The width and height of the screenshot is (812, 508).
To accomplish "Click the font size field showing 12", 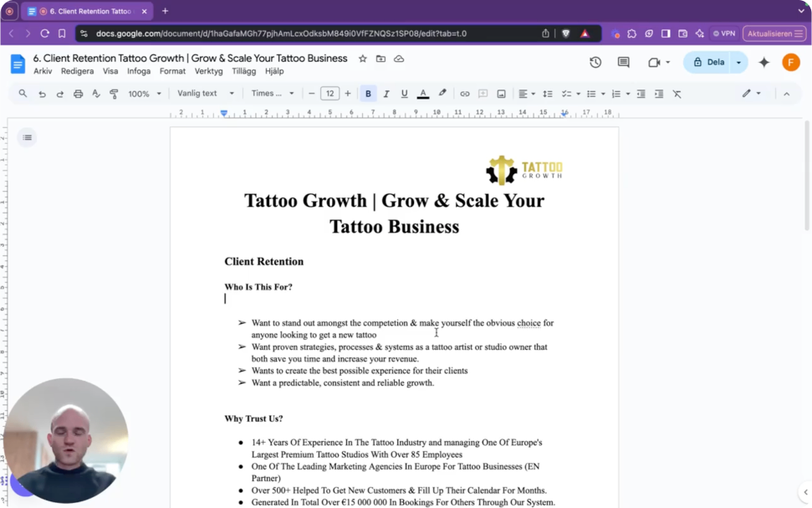I will (x=329, y=93).
